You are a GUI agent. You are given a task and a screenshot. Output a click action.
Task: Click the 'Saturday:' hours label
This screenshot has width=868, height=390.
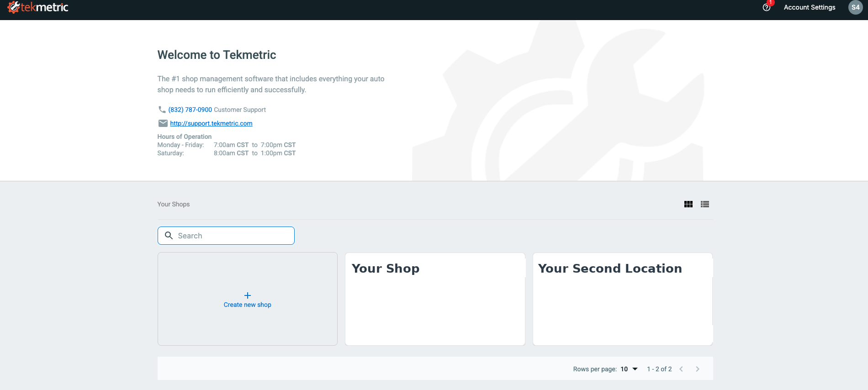pyautogui.click(x=171, y=153)
